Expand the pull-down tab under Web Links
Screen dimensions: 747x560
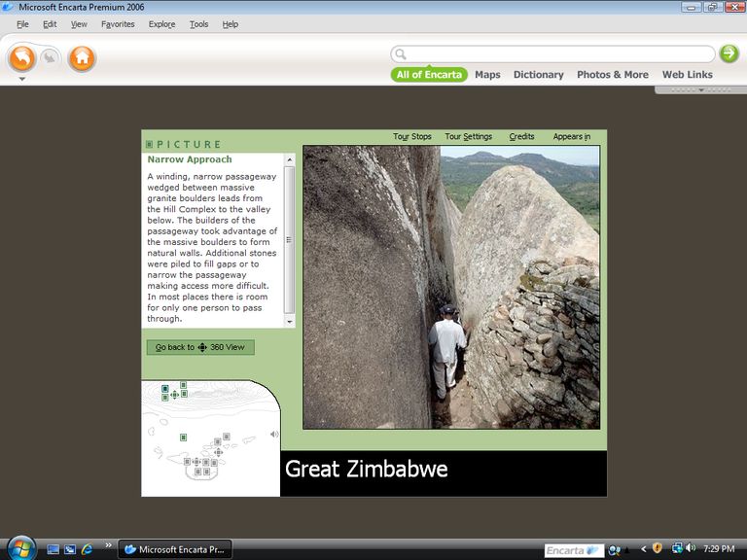click(x=700, y=89)
